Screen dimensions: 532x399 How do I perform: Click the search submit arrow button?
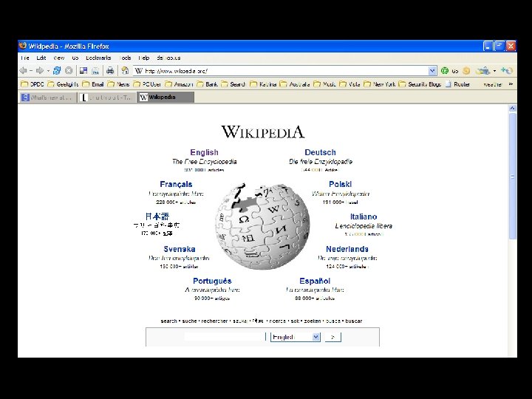[x=332, y=337]
